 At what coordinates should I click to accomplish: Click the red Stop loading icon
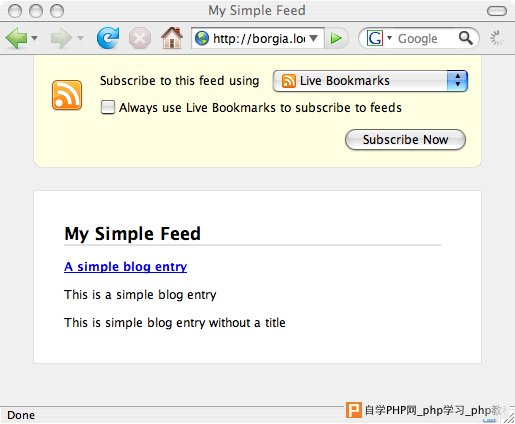coord(140,38)
